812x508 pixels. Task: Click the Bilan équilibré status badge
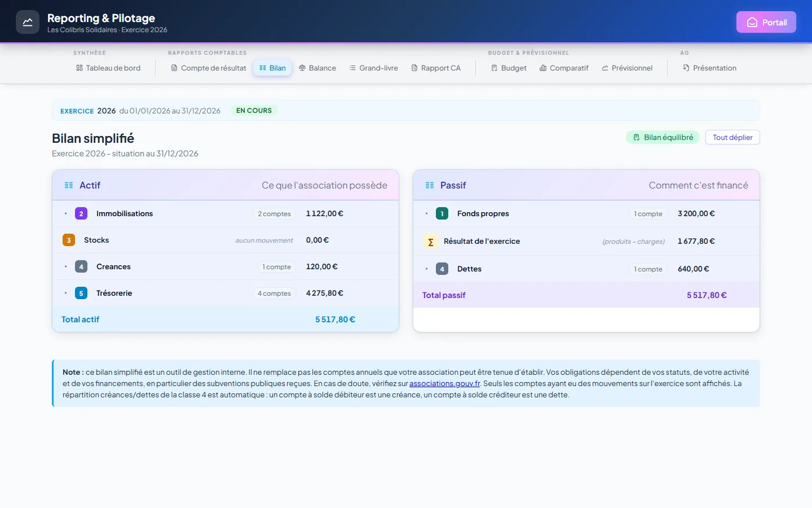[663, 138]
